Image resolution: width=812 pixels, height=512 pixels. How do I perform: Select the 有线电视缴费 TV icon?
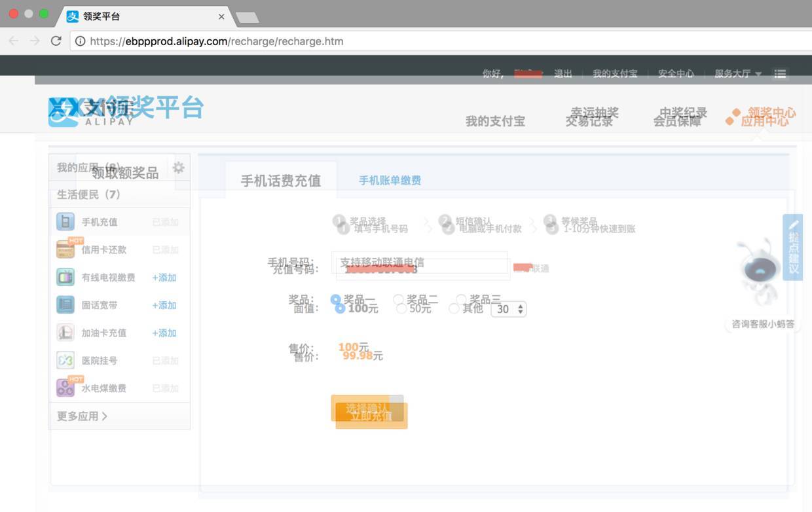[65, 277]
